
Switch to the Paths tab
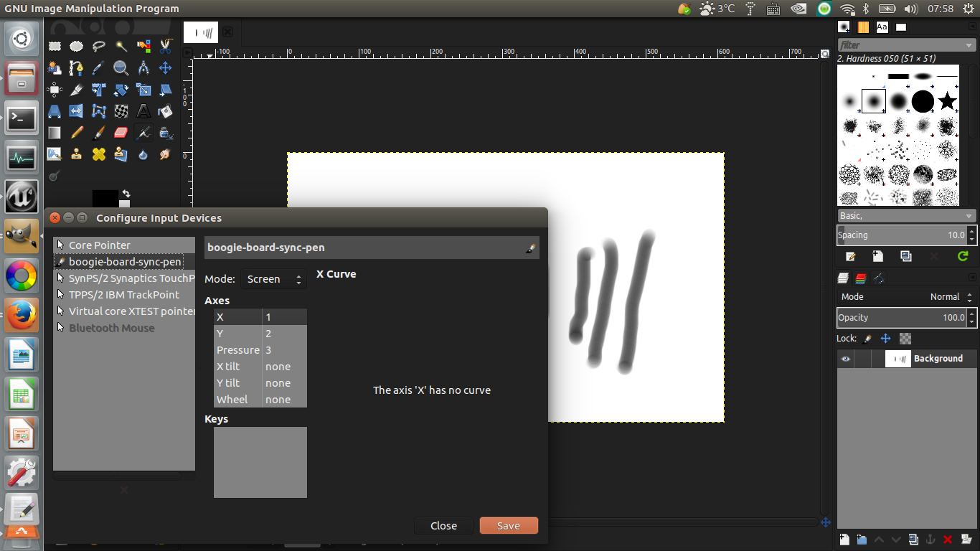pyautogui.click(x=879, y=278)
